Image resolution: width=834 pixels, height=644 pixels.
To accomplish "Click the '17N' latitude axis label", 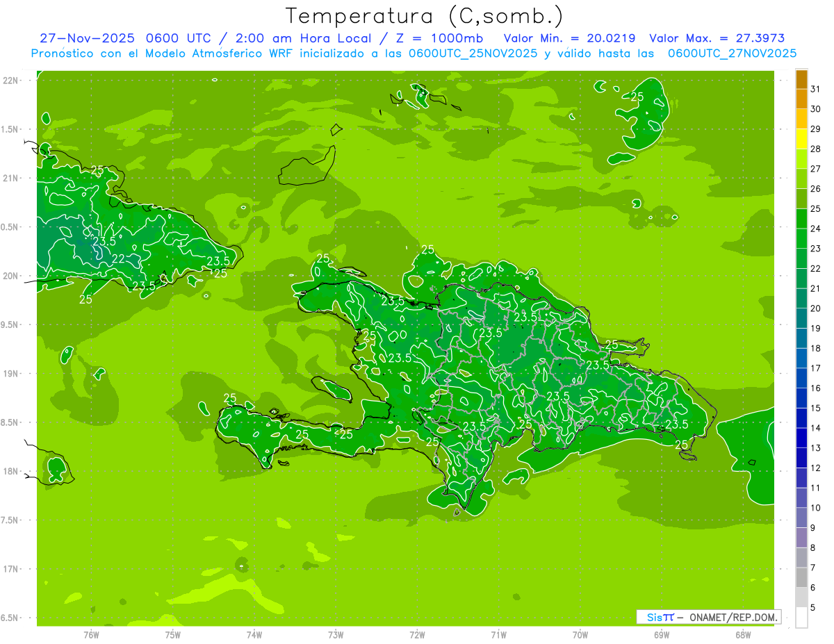I will click(10, 569).
